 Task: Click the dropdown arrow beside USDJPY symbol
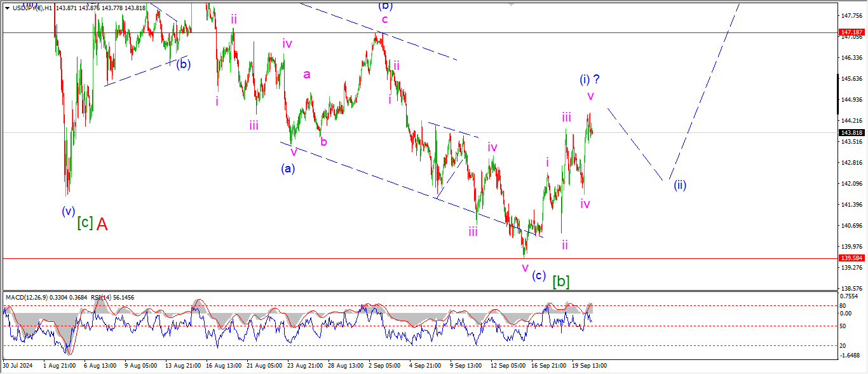(7, 8)
